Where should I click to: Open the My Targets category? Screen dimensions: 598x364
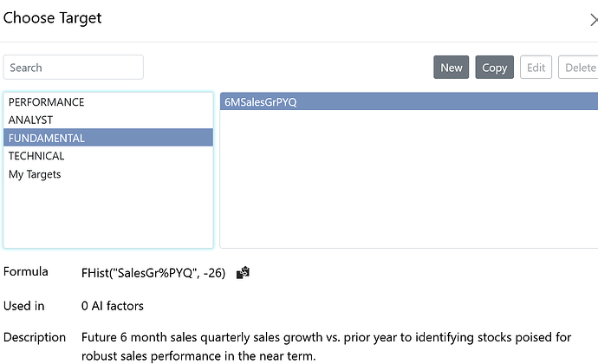(x=35, y=174)
